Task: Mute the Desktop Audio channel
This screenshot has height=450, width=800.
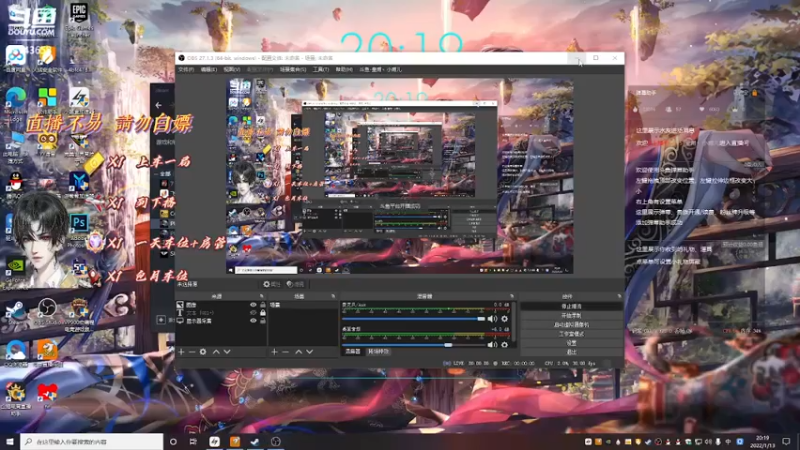Action: click(x=492, y=345)
